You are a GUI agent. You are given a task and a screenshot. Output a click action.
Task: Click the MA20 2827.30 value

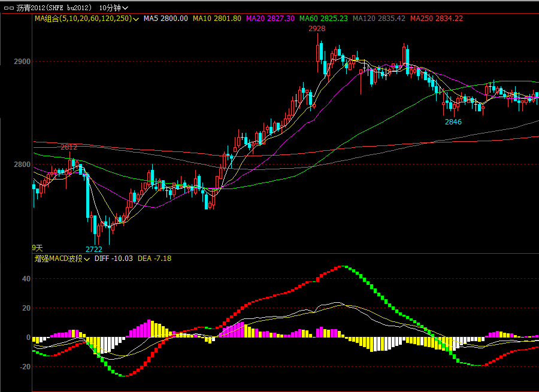(270, 19)
